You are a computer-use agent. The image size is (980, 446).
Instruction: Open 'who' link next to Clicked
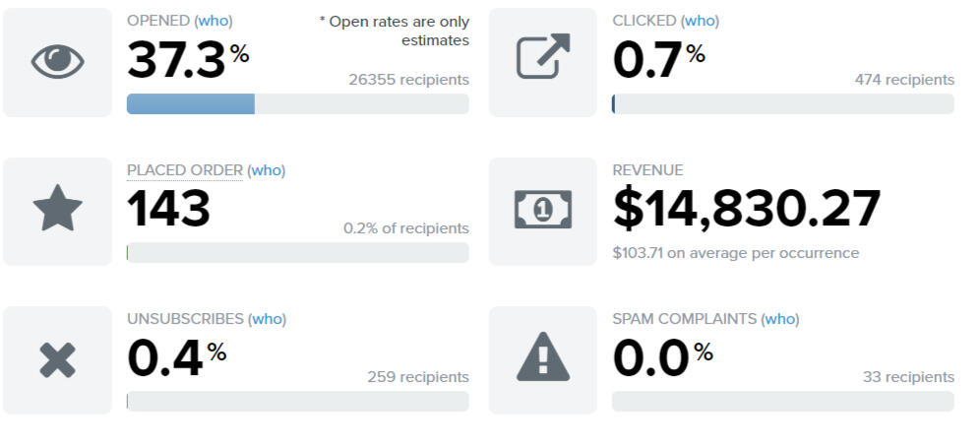click(x=701, y=21)
